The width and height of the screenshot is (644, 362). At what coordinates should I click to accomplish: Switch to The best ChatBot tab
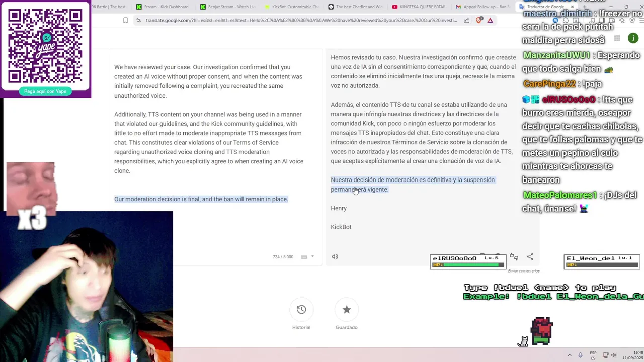pos(355,7)
